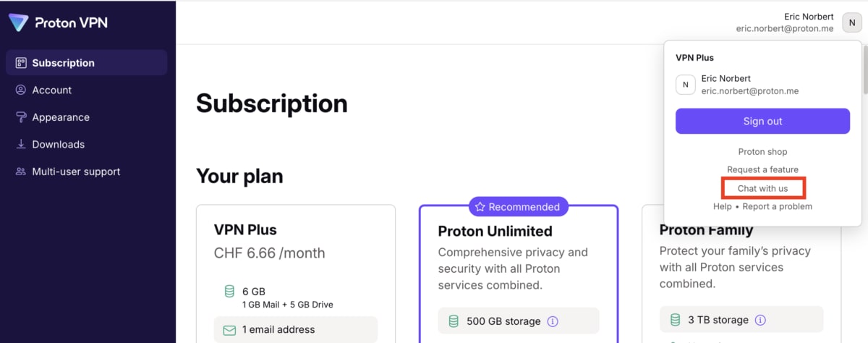Viewport: 868px width, 343px height.
Task: Click the 500 GB storage info icon
Action: coord(553,321)
